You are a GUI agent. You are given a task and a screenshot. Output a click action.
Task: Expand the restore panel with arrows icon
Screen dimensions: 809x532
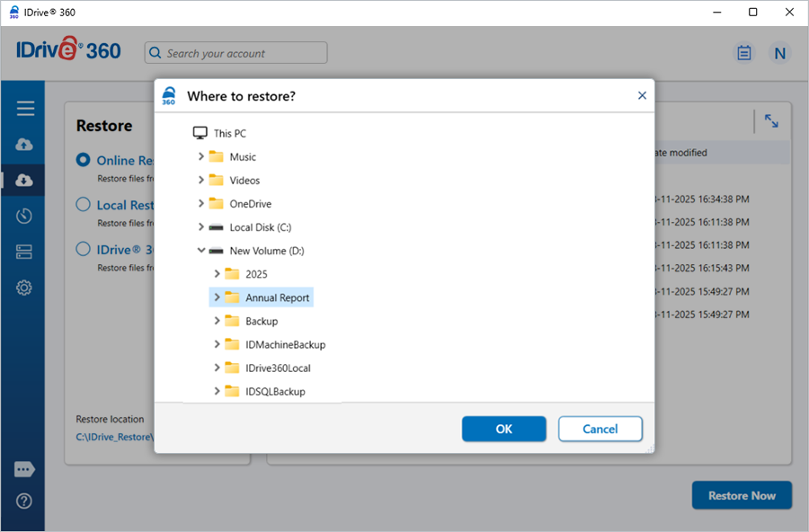tap(771, 121)
